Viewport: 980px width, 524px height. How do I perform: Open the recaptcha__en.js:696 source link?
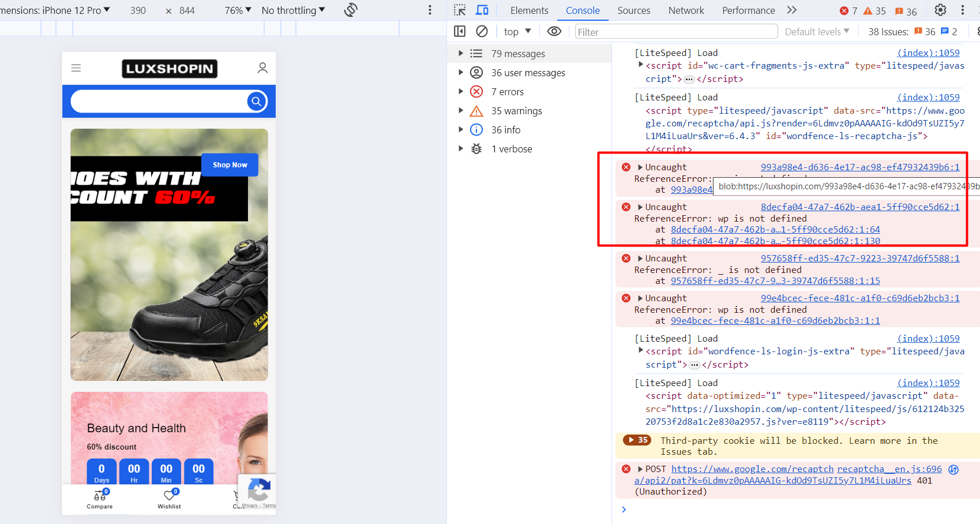click(889, 469)
